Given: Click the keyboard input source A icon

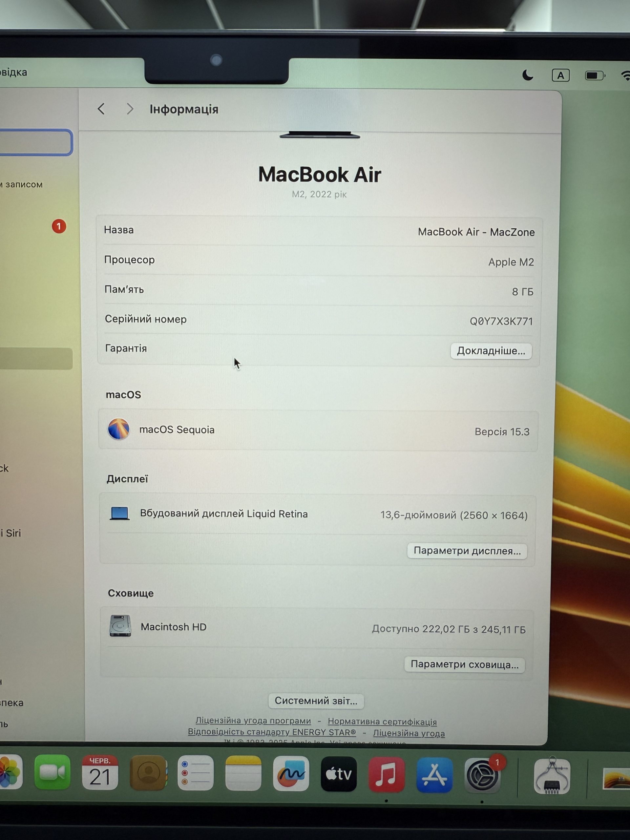Looking at the screenshot, I should coord(560,75).
